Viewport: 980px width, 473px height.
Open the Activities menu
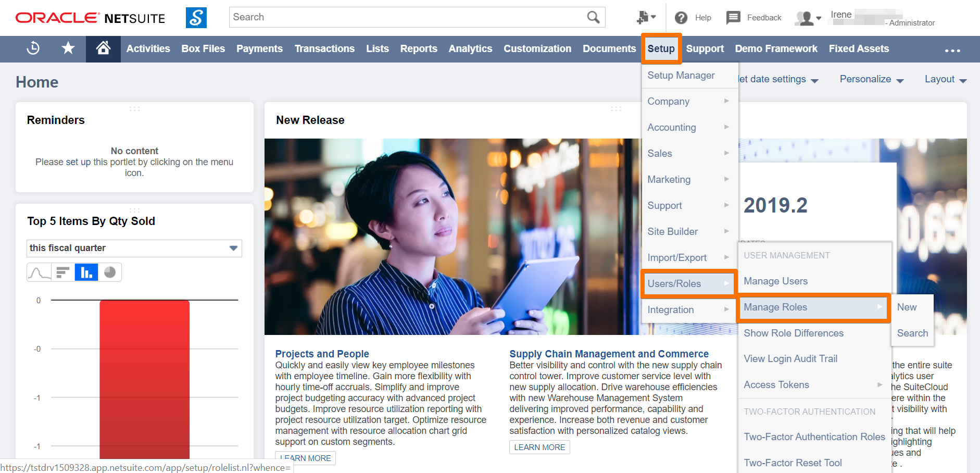point(148,49)
